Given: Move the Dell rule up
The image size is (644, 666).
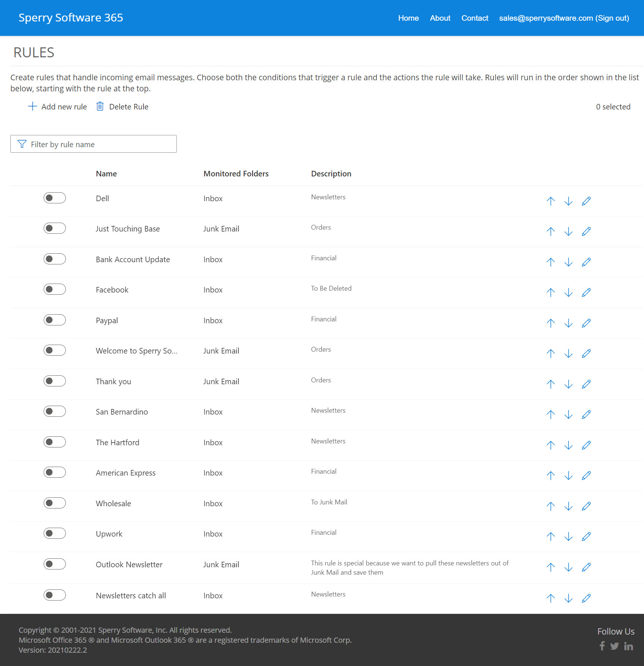Looking at the screenshot, I should tap(550, 201).
